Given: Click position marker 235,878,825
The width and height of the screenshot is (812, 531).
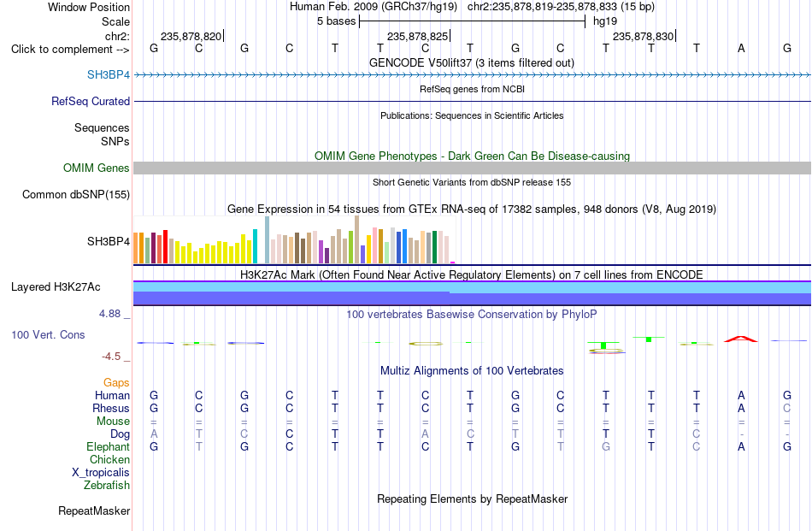Looking at the screenshot, I should [417, 36].
